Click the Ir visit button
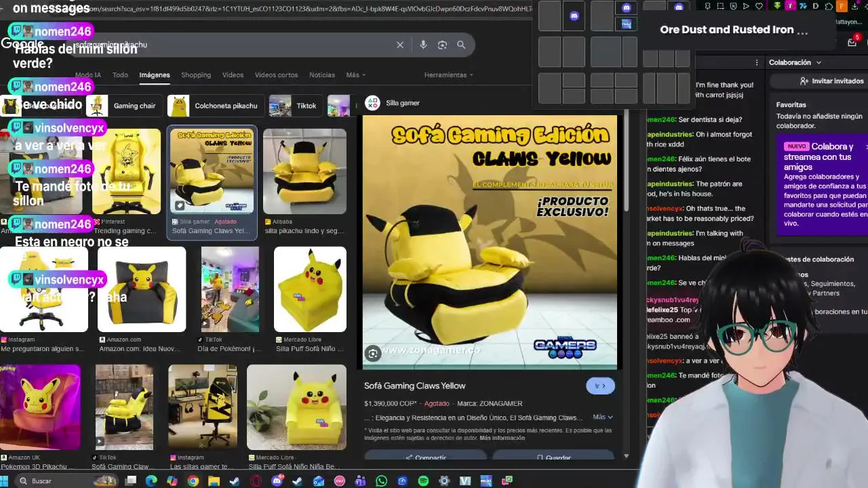This screenshot has width=868, height=488. pos(600,386)
